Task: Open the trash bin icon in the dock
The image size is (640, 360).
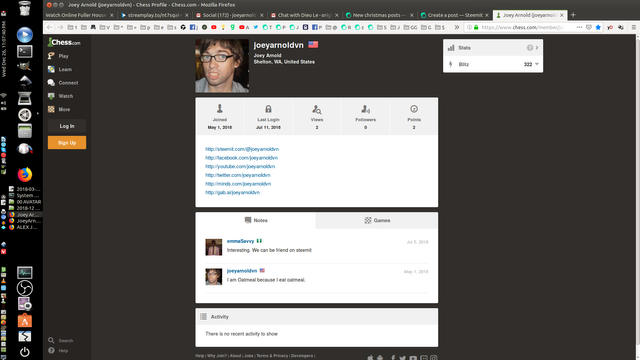Action: pos(24,8)
